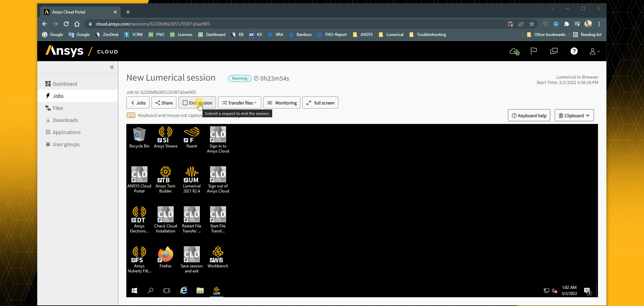The height and width of the screenshot is (306, 644).
Task: Click the keyboard capture indicator icon
Action: click(x=131, y=115)
